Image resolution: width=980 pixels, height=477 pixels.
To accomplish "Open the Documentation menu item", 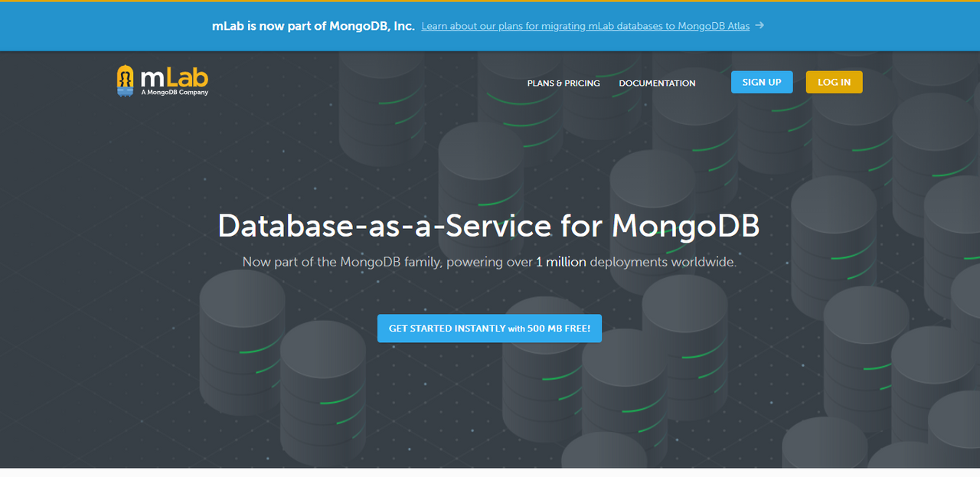I will click(657, 83).
